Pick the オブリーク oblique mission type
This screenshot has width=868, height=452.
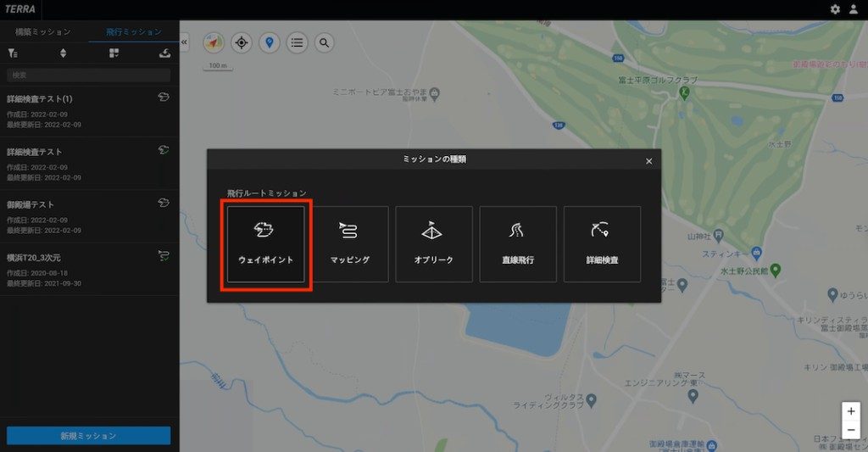(x=434, y=244)
